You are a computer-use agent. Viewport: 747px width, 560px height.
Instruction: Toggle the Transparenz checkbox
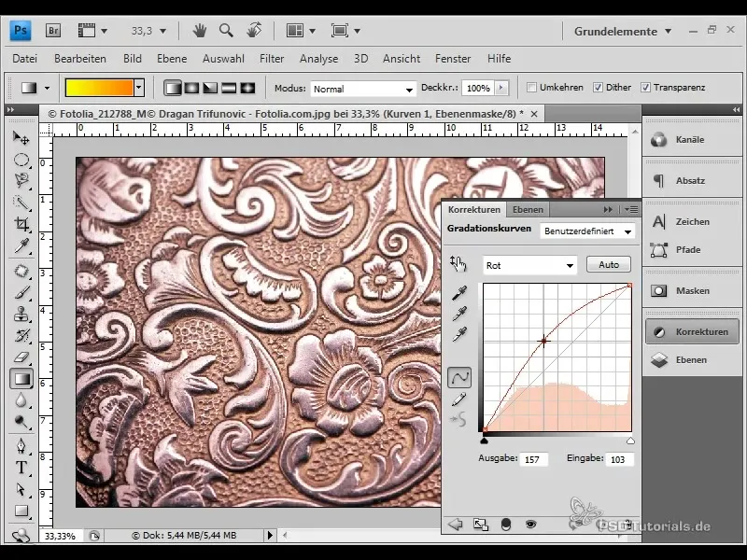pos(645,88)
